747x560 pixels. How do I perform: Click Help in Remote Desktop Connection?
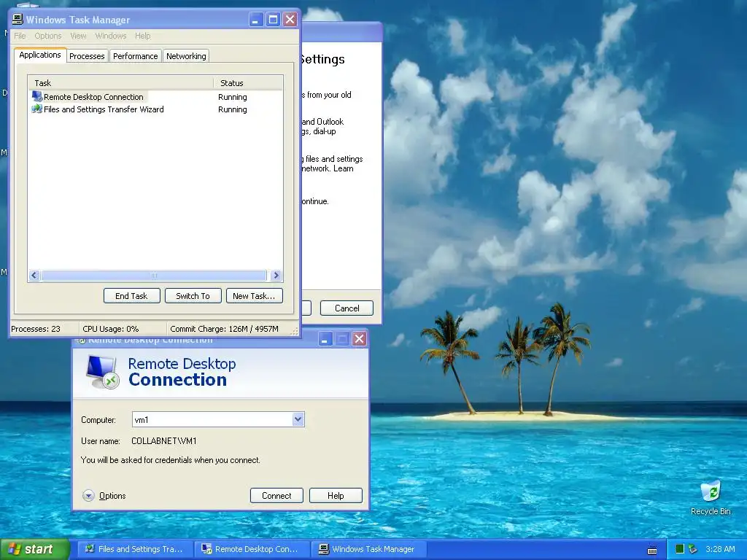(336, 496)
